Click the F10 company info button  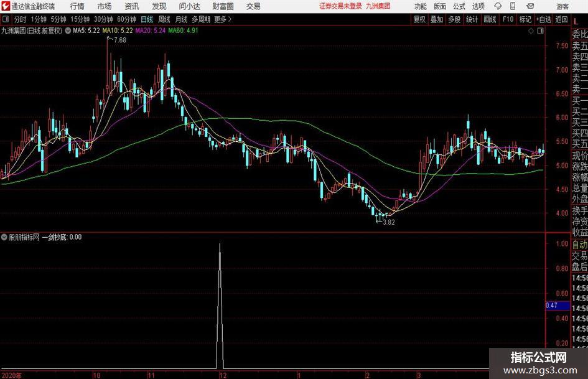pyautogui.click(x=508, y=19)
